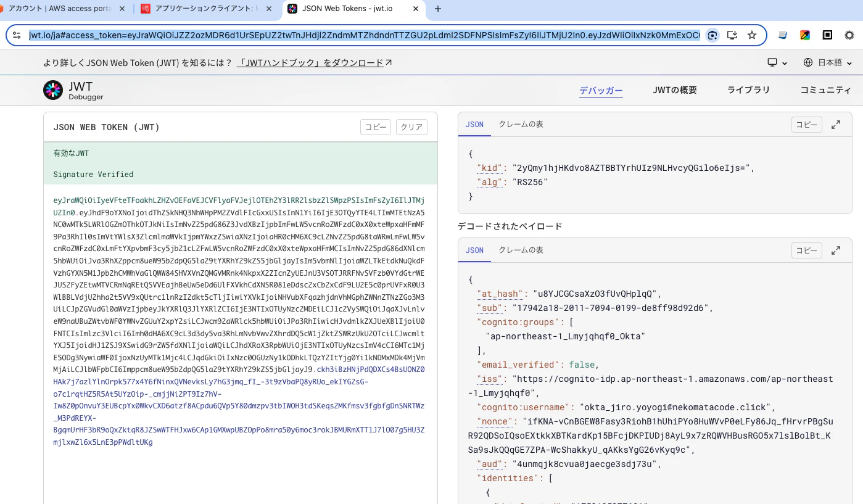The image size is (863, 504).
Task: Bookmark this page with the star icon
Action: [x=752, y=35]
